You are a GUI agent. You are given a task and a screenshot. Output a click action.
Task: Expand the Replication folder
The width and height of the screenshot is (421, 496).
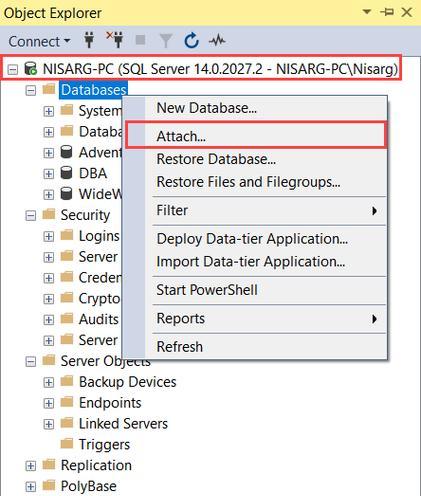pyautogui.click(x=30, y=466)
